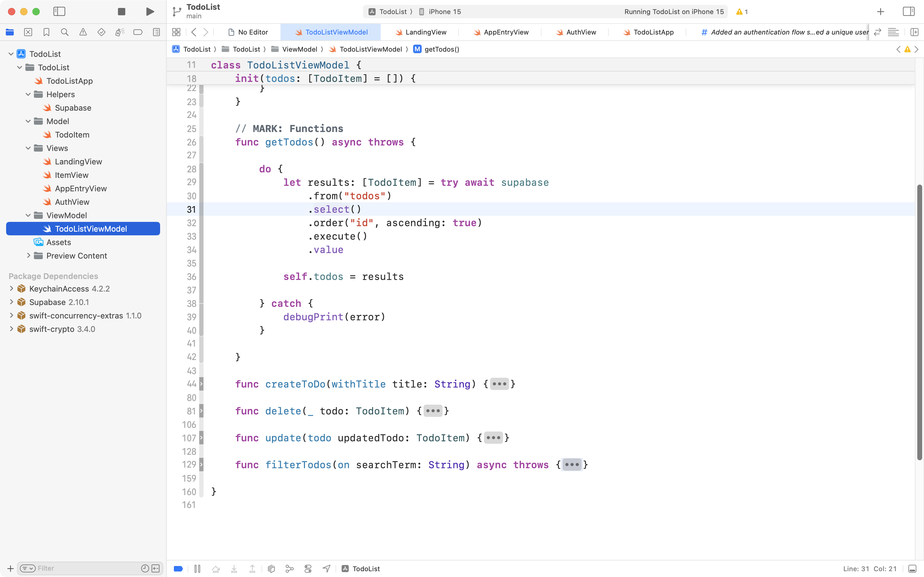The width and height of the screenshot is (924, 577).
Task: Toggle breakpoints in the debug bar
Action: pos(178,569)
